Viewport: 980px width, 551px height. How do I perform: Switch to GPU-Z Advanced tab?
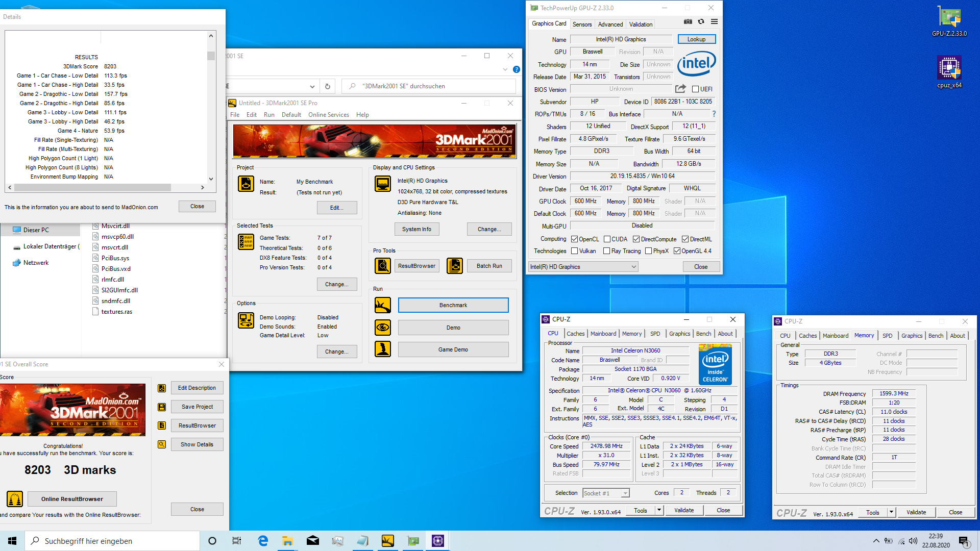(610, 24)
